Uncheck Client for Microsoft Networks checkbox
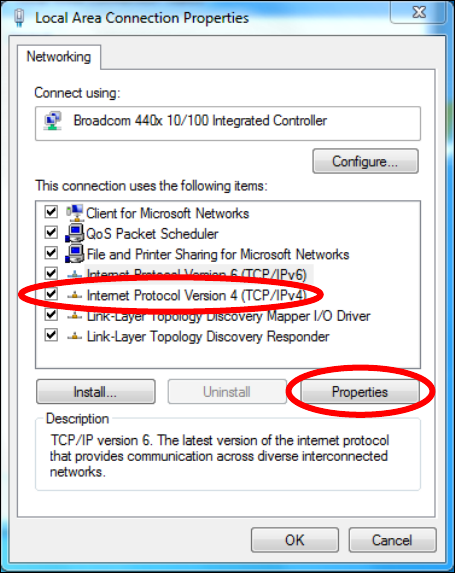Viewport: 455px width, 573px height. click(51, 212)
